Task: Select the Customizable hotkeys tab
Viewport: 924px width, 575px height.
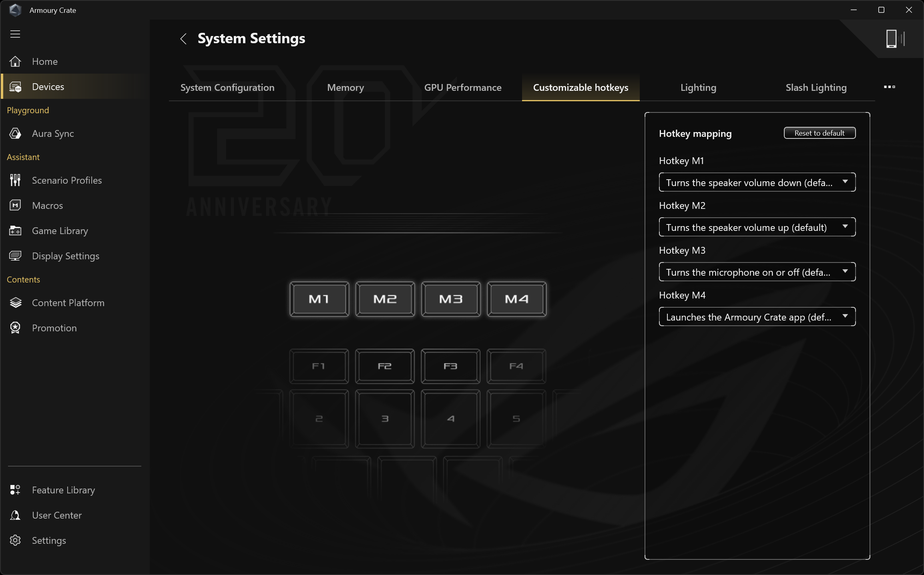Action: [581, 88]
